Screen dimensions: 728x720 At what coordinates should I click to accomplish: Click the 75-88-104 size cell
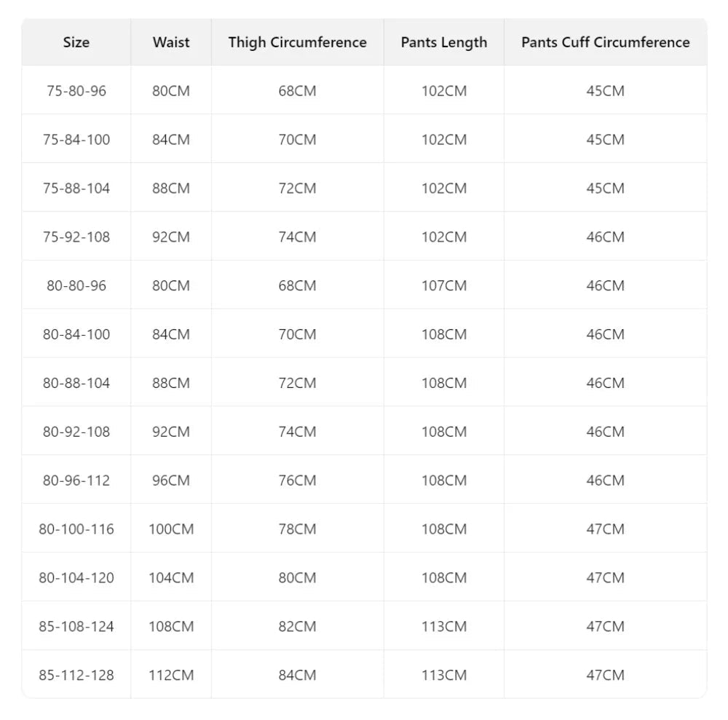pos(76,189)
